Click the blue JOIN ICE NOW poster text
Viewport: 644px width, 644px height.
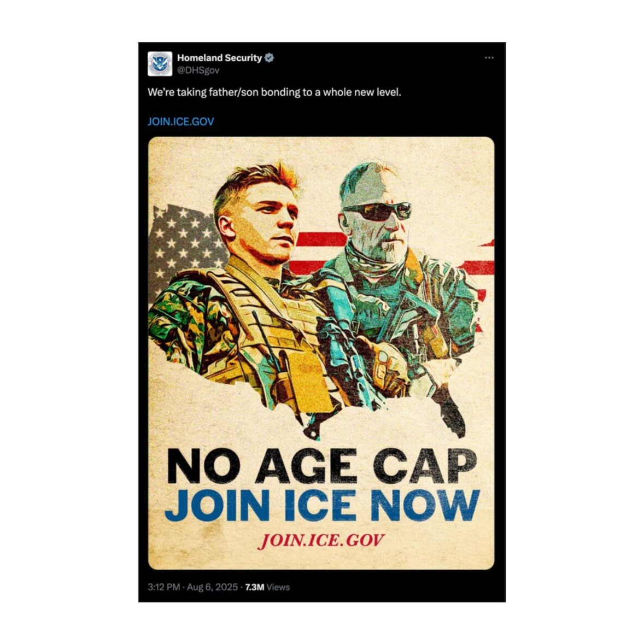pos(322,505)
